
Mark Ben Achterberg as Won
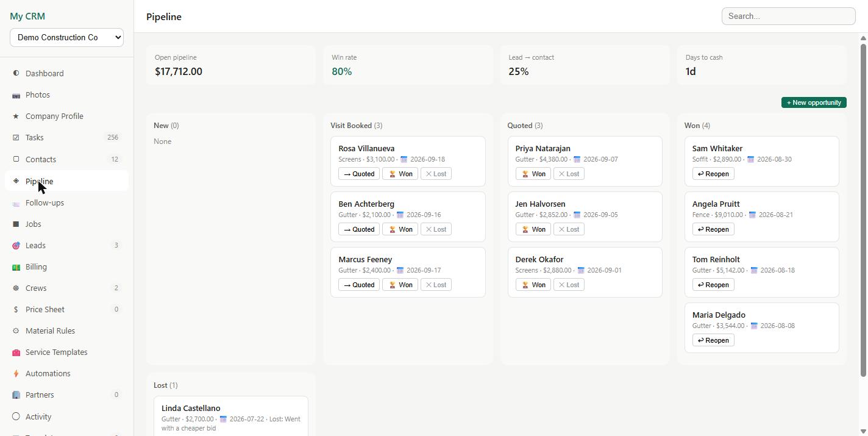(400, 229)
